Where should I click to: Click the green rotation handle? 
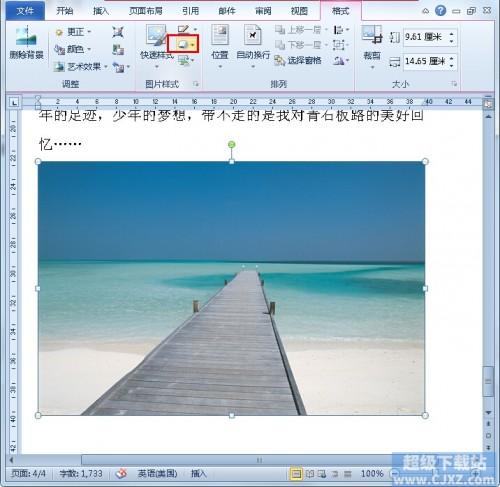click(x=232, y=145)
